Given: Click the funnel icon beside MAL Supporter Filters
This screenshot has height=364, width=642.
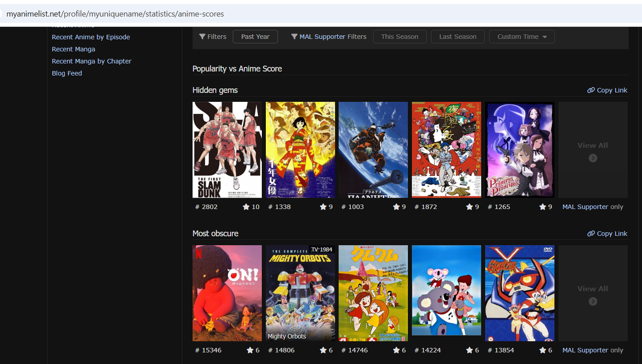Looking at the screenshot, I should (x=294, y=37).
